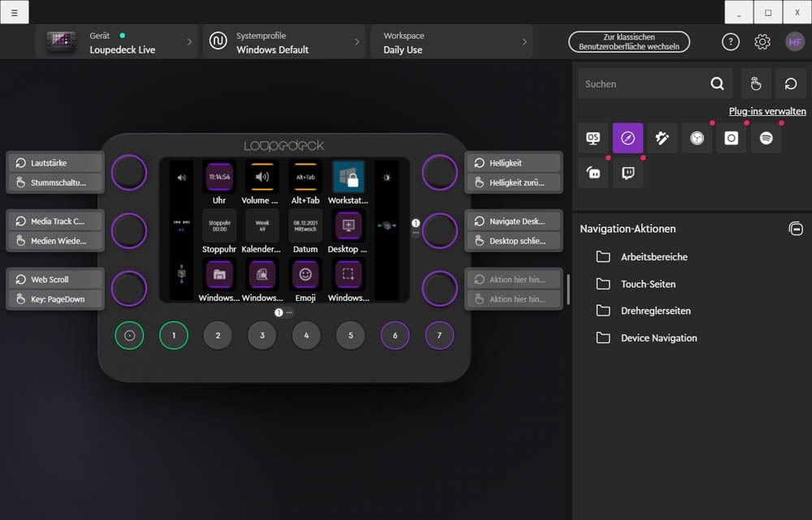Image resolution: width=812 pixels, height=520 pixels.
Task: Open the Gerät Loupedeck Live selector
Action: pyautogui.click(x=117, y=42)
